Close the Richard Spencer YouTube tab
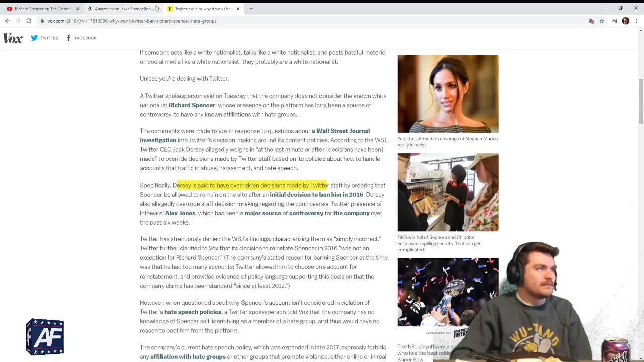644x362 pixels. point(77,9)
